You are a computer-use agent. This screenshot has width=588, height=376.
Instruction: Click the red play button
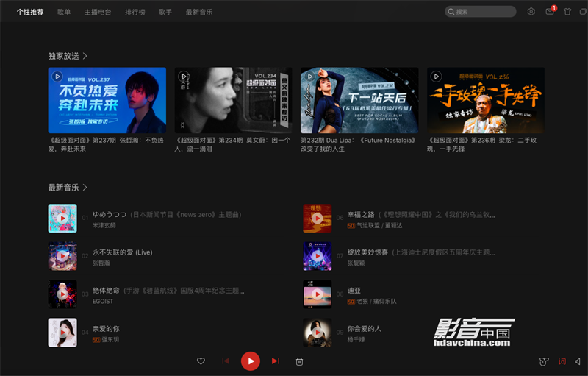[251, 361]
